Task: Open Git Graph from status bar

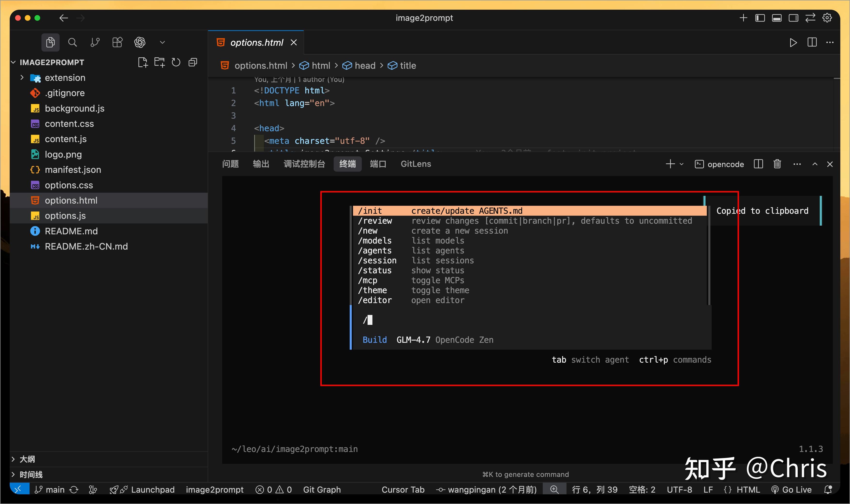Action: pos(322,490)
